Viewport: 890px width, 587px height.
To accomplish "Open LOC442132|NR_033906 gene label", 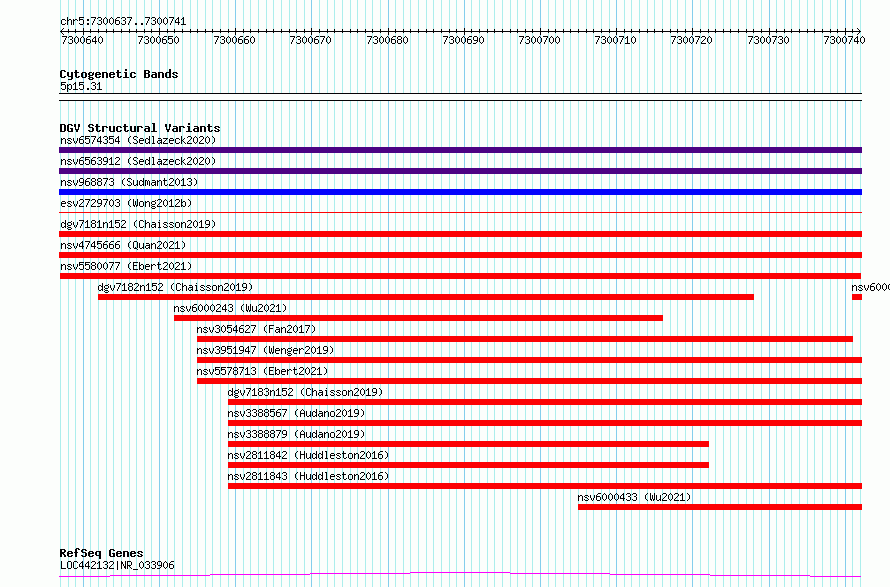I will click(x=117, y=565).
